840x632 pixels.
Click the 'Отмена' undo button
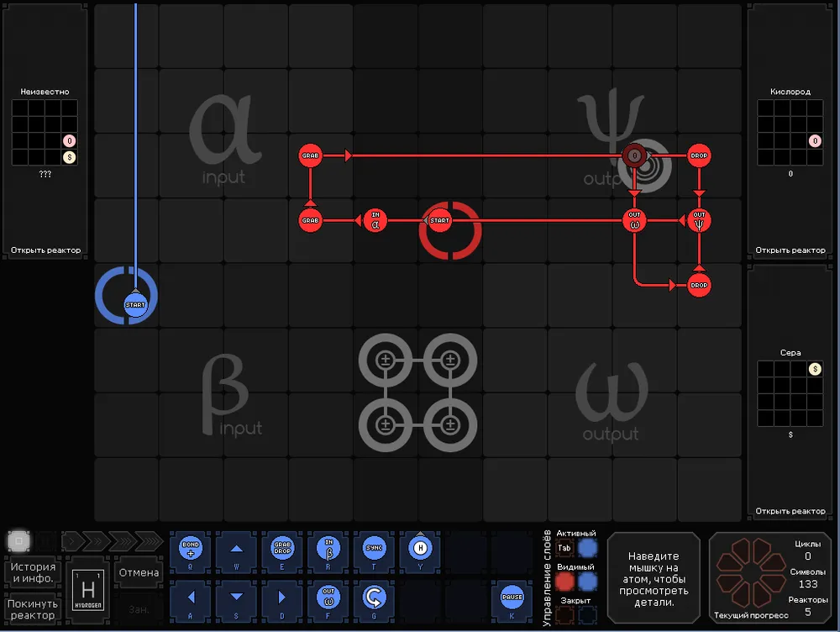pyautogui.click(x=139, y=572)
